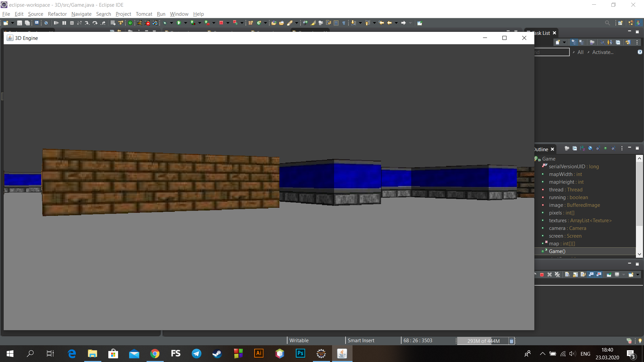Open the Outline view menu dots
The width and height of the screenshot is (644, 362).
click(622, 149)
